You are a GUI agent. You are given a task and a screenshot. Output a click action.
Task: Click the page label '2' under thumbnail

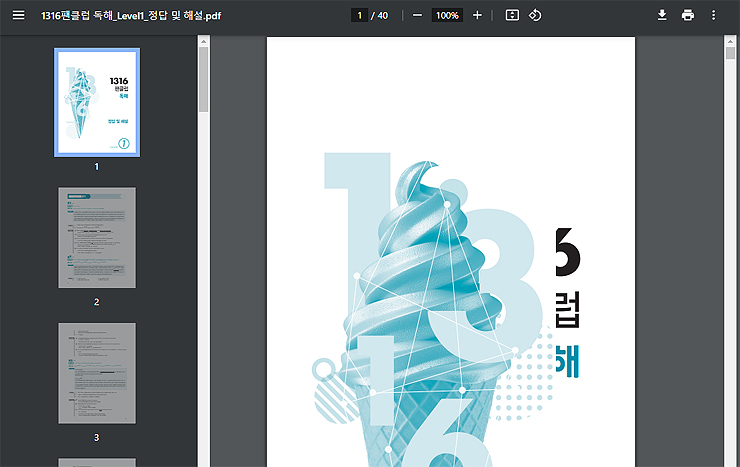click(x=97, y=302)
